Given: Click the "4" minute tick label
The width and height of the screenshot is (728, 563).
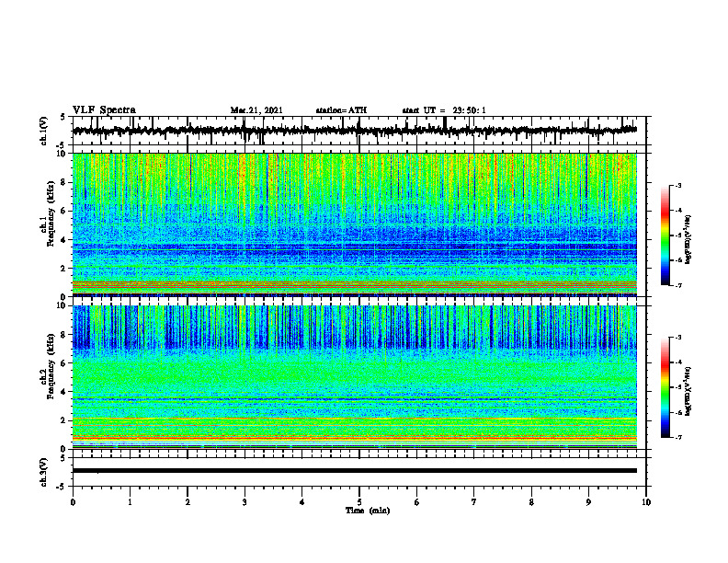Looking at the screenshot, I should [x=302, y=502].
